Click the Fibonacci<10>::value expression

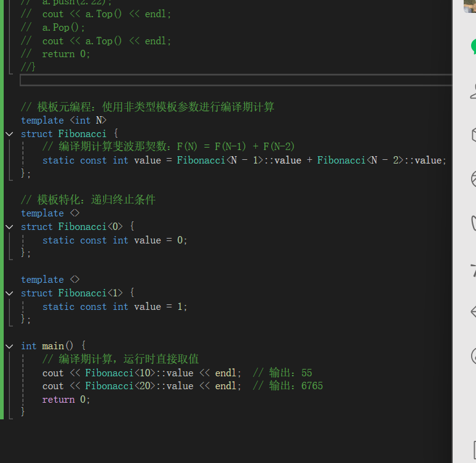[x=139, y=373]
